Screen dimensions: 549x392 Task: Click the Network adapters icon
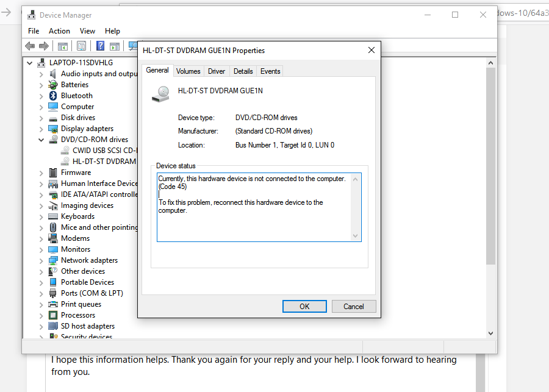(x=53, y=260)
